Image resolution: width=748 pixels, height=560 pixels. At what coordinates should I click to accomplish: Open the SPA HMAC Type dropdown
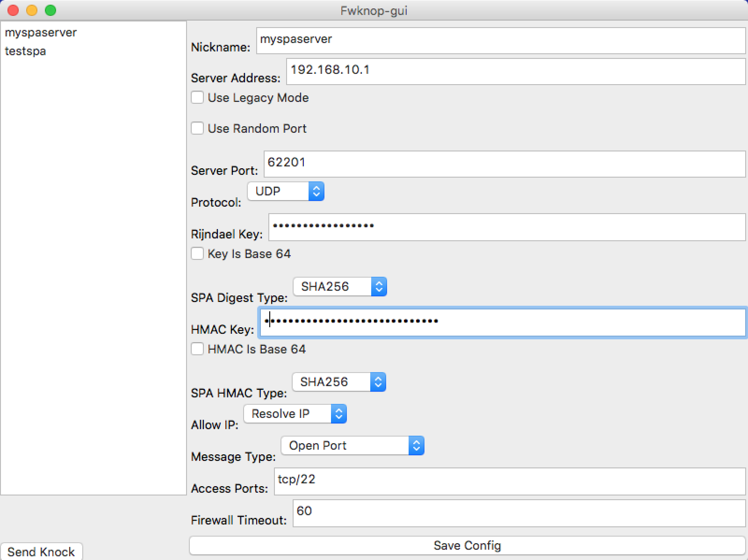coord(338,382)
